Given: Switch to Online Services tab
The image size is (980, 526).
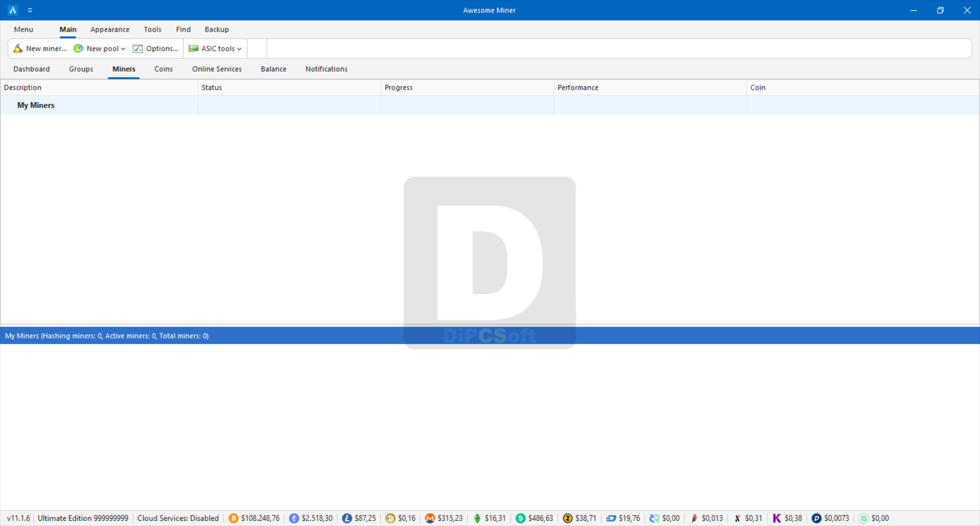Looking at the screenshot, I should [217, 69].
